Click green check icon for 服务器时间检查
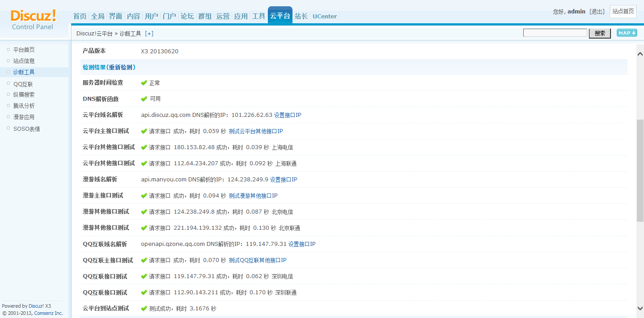 (x=144, y=83)
